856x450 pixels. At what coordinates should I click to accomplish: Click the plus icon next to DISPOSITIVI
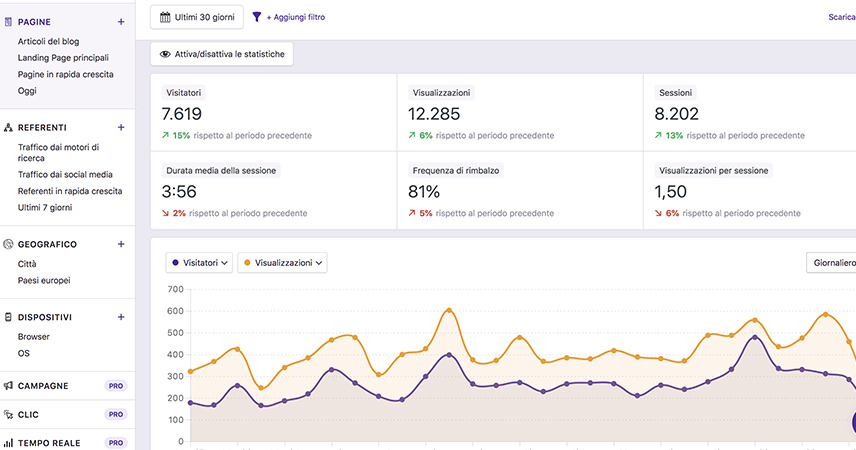tap(121, 317)
